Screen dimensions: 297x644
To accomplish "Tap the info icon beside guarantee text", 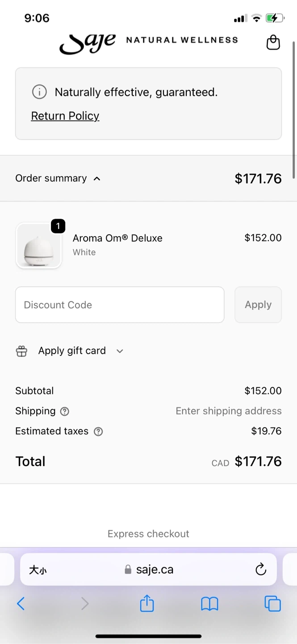I will coord(39,92).
